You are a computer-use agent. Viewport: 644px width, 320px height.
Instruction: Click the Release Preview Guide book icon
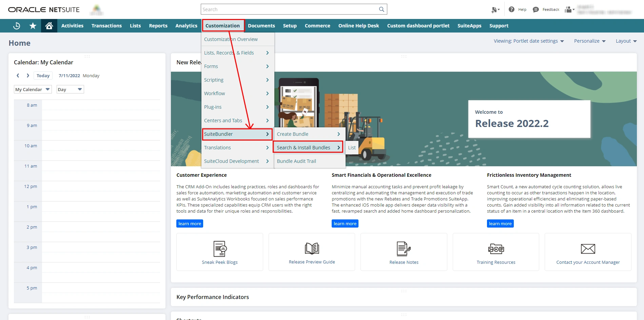point(311,249)
